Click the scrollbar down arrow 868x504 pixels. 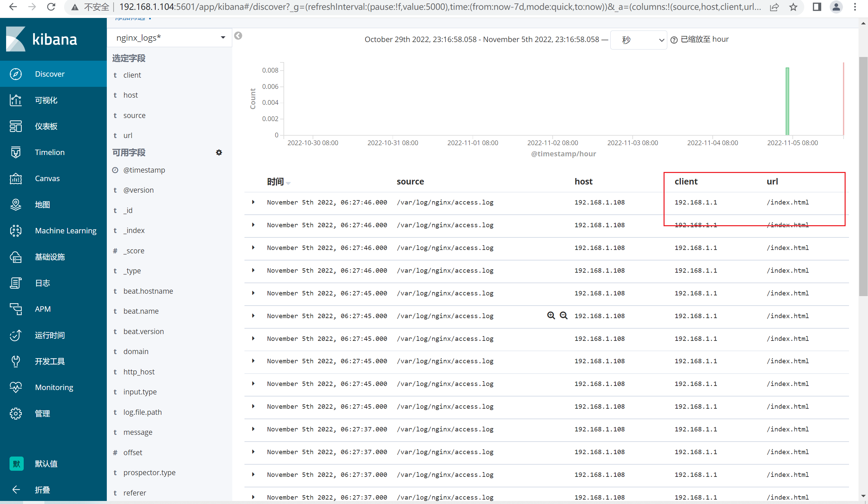[x=863, y=496]
